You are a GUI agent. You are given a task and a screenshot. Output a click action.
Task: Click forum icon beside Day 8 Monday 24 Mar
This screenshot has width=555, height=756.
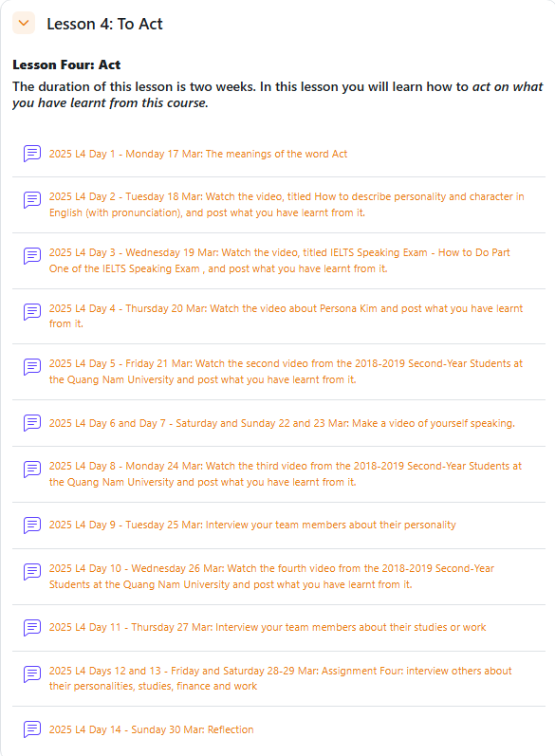32,470
